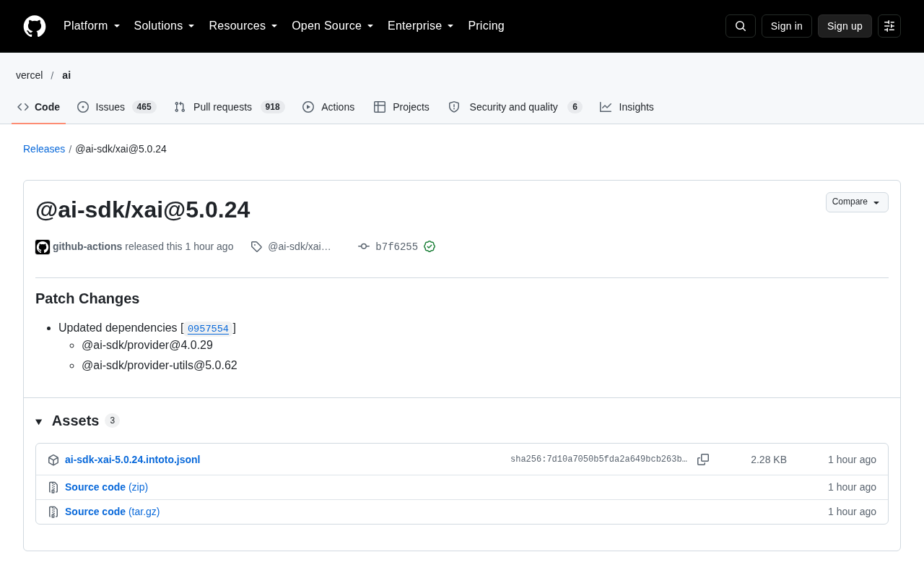This screenshot has width=924, height=578.
Task: Open the Pull requests tab
Action: click(230, 107)
